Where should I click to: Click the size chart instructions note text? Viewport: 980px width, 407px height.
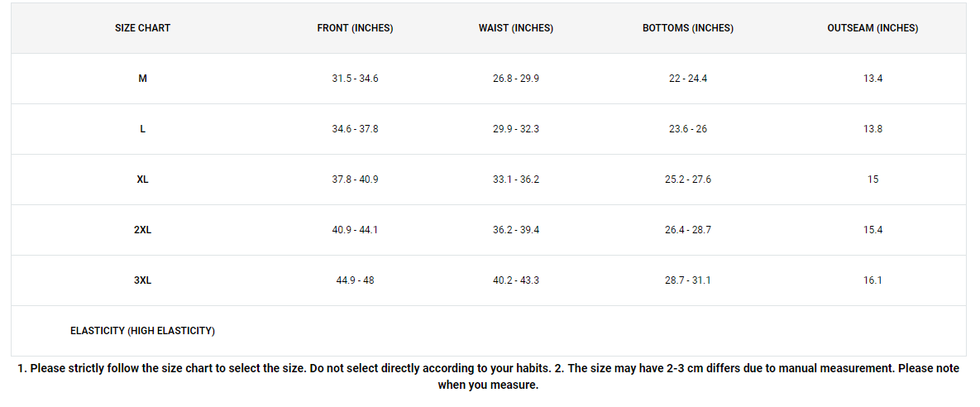pyautogui.click(x=488, y=377)
